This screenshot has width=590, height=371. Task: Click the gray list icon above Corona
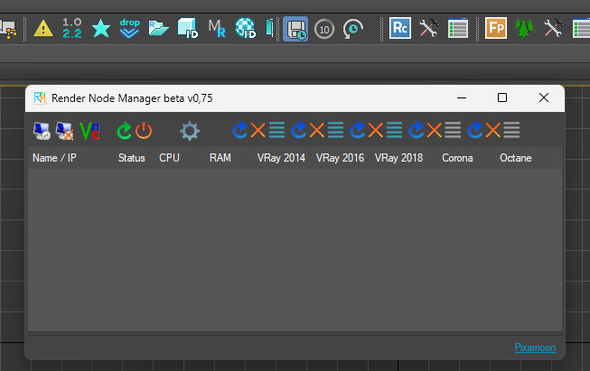pos(453,130)
